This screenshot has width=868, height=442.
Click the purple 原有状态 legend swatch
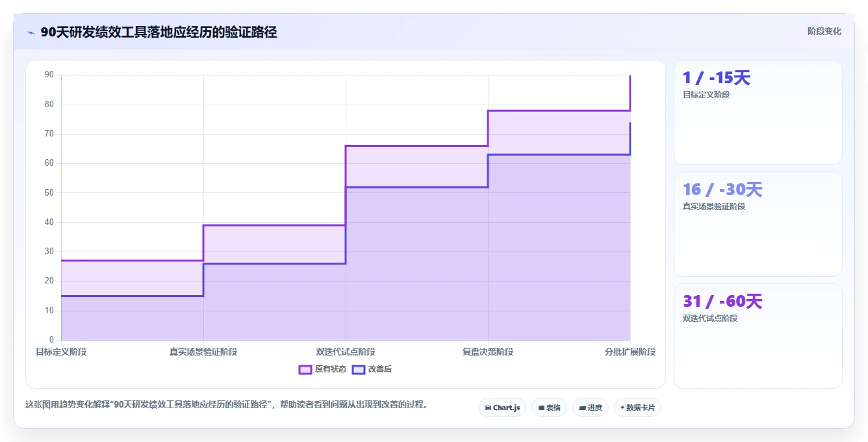pyautogui.click(x=305, y=369)
